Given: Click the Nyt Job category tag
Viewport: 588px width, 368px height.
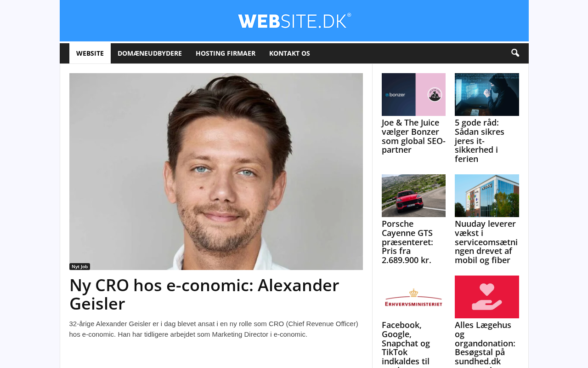Looking at the screenshot, I should pyautogui.click(x=79, y=267).
